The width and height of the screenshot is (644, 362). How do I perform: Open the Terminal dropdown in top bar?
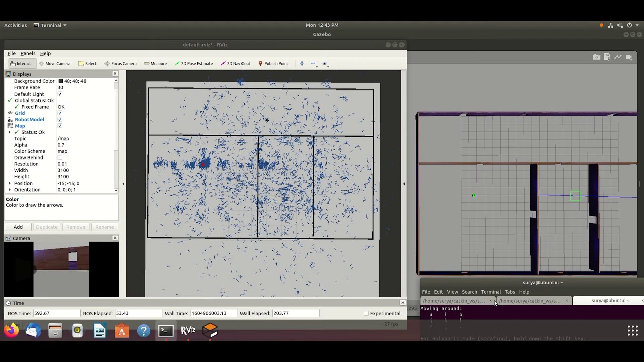[x=50, y=25]
